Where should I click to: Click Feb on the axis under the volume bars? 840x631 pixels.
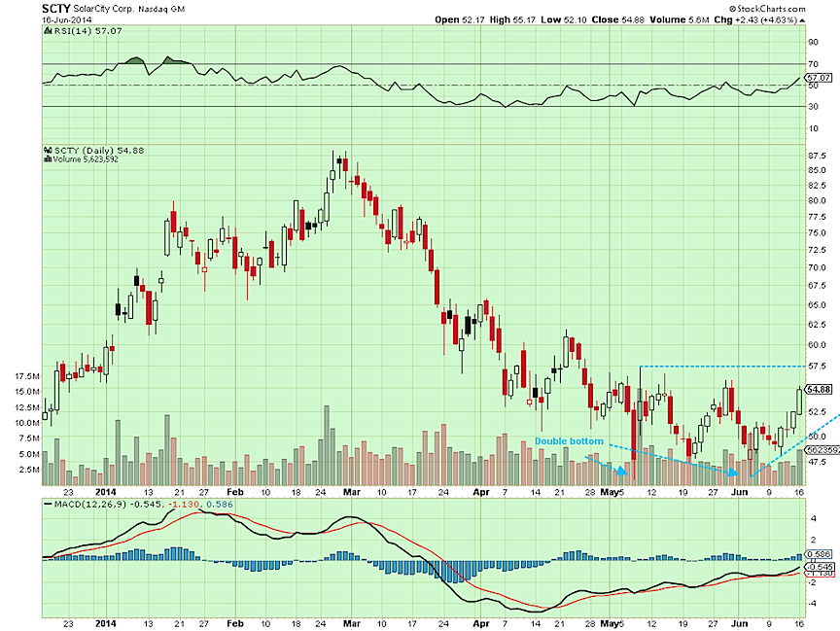tap(234, 492)
